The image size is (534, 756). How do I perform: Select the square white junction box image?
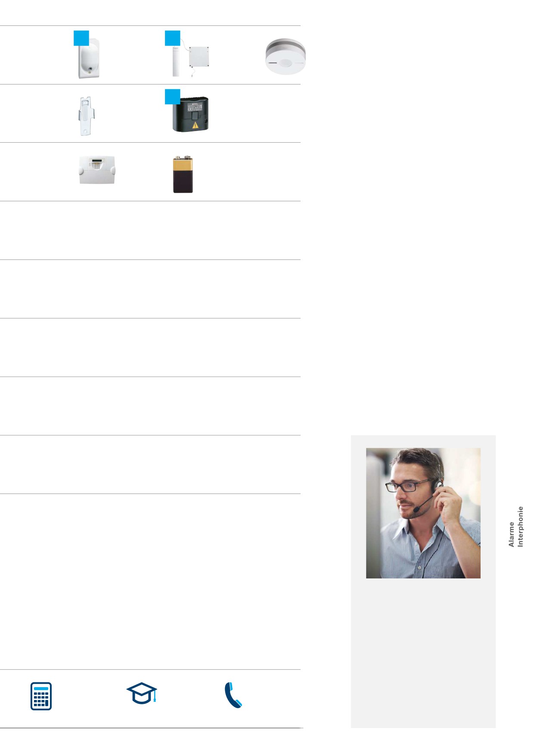[x=199, y=56]
